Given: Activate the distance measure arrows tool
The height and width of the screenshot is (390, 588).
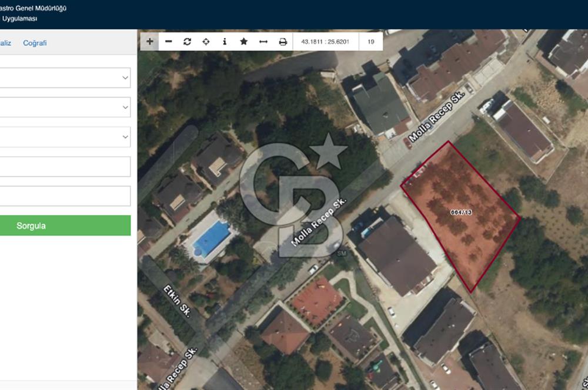Looking at the screenshot, I should coord(263,42).
